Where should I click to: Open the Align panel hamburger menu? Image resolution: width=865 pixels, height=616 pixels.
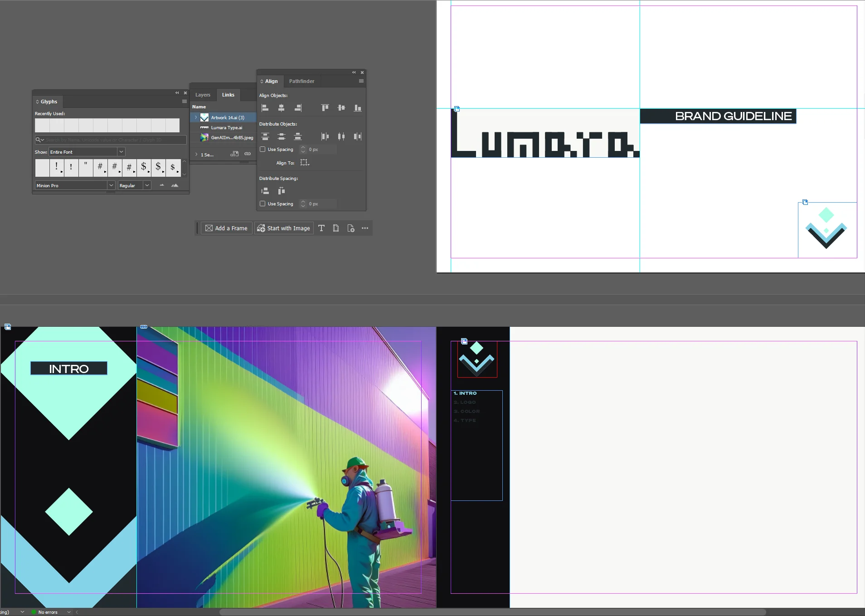[361, 81]
